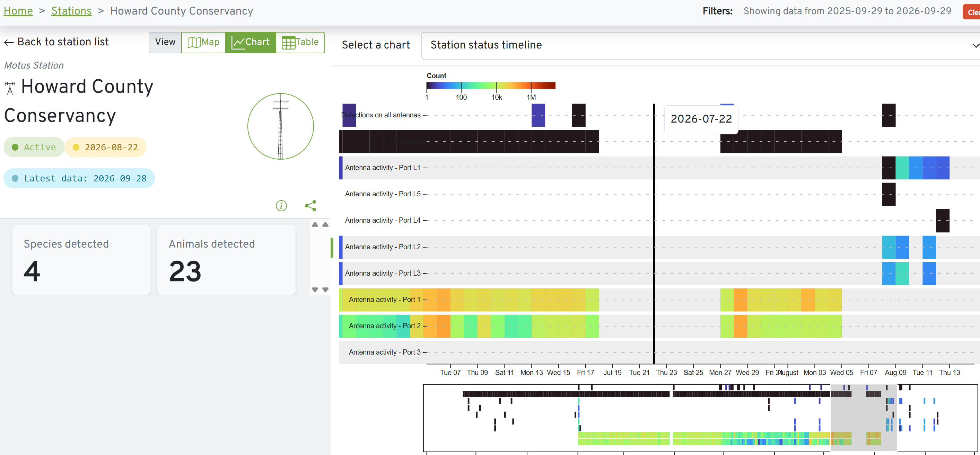Click the red Clear filters button
The width and height of the screenshot is (980, 455).
click(972, 12)
